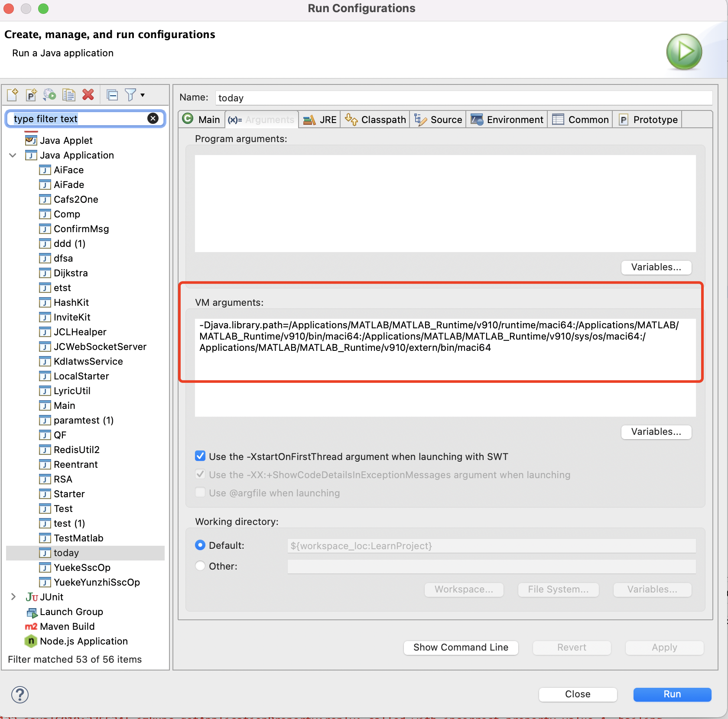Switch to the JRE tab
The image size is (728, 719).
pos(320,120)
